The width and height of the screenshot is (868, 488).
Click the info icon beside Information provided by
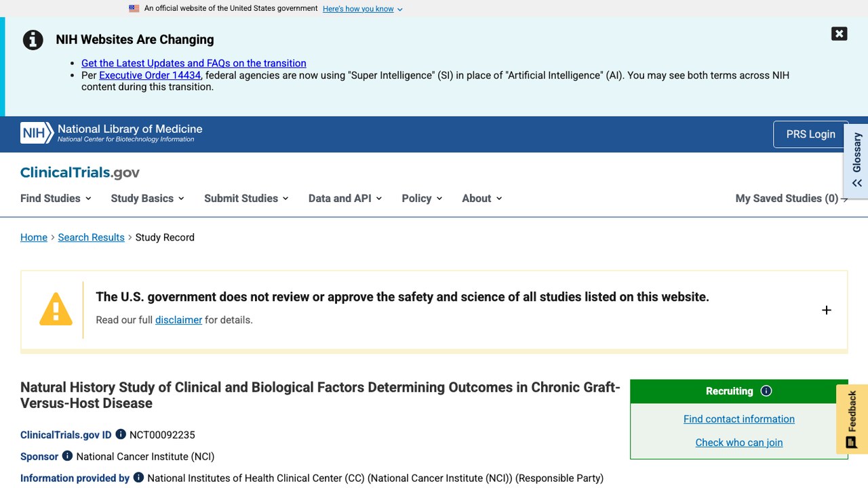click(138, 478)
